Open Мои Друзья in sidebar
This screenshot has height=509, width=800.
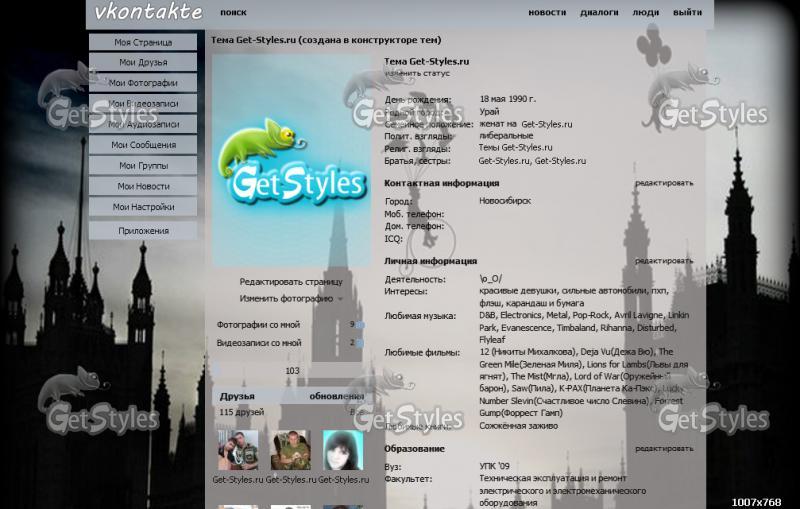(x=143, y=62)
